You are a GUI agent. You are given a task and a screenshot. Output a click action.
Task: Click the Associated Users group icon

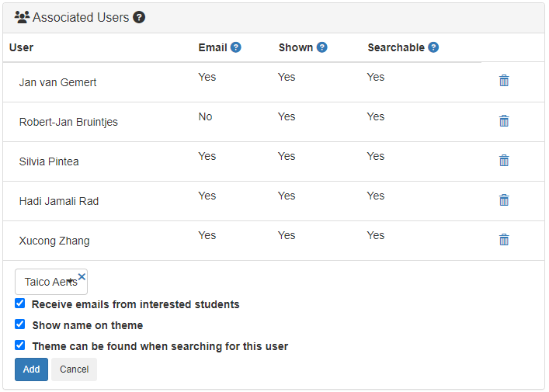(22, 17)
